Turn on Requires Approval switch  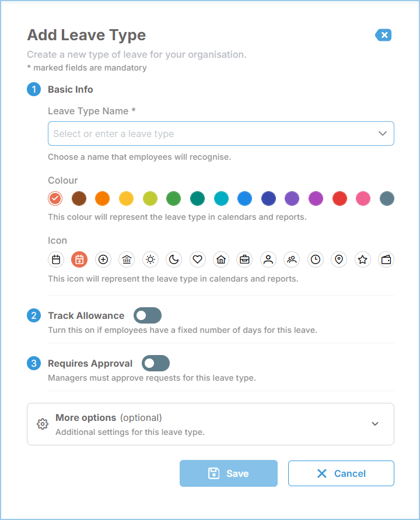[156, 363]
